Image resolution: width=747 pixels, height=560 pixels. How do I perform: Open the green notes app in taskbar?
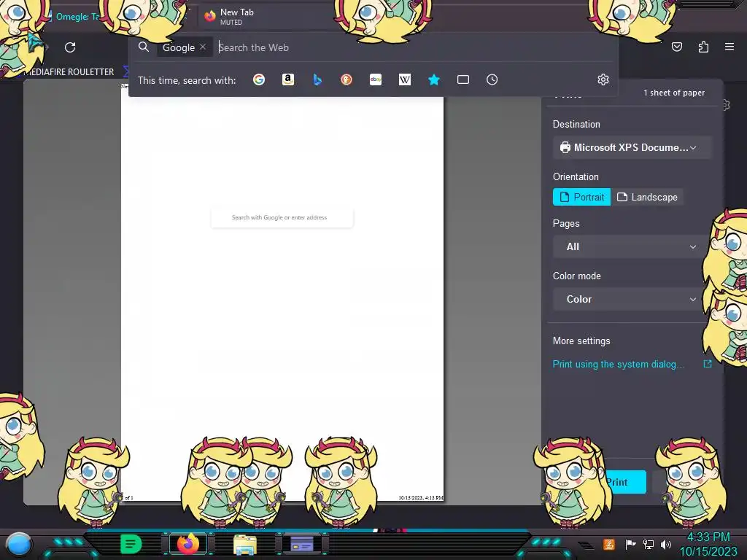(x=131, y=544)
